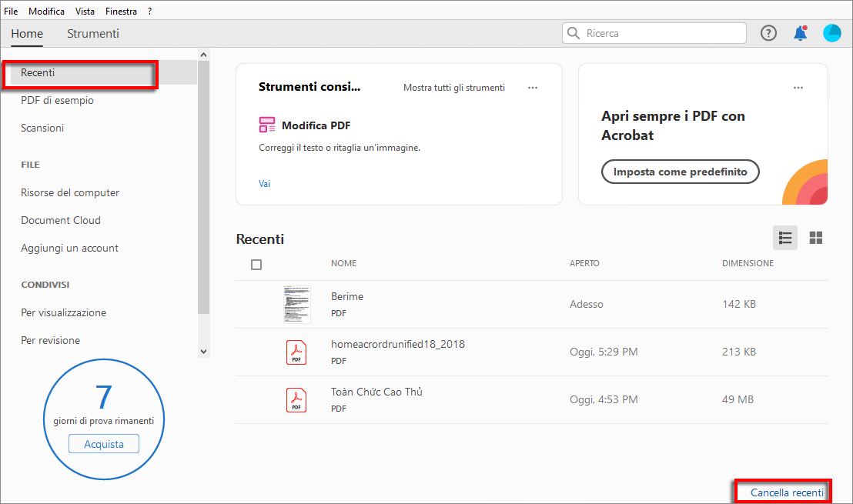853x504 pixels.
Task: Click the Cancella recenti link
Action: click(787, 492)
